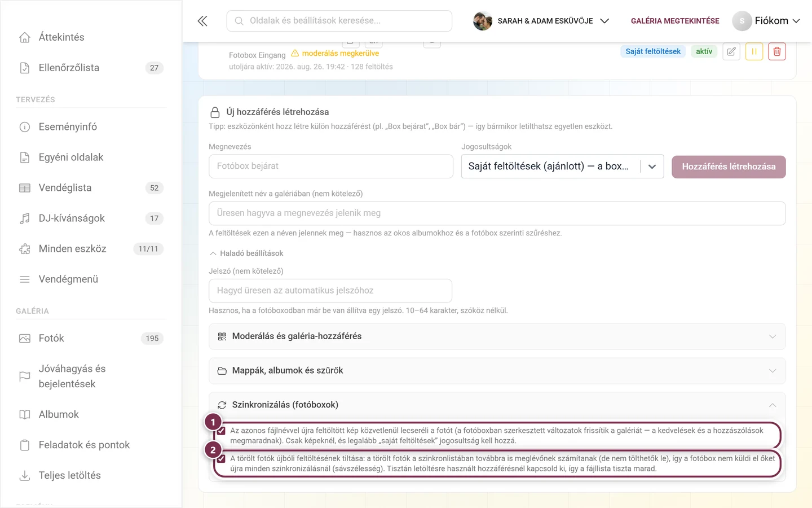Collapse the Szinkronizálás (fotóboxok) section
The height and width of the screenshot is (508, 812).
coord(497,405)
